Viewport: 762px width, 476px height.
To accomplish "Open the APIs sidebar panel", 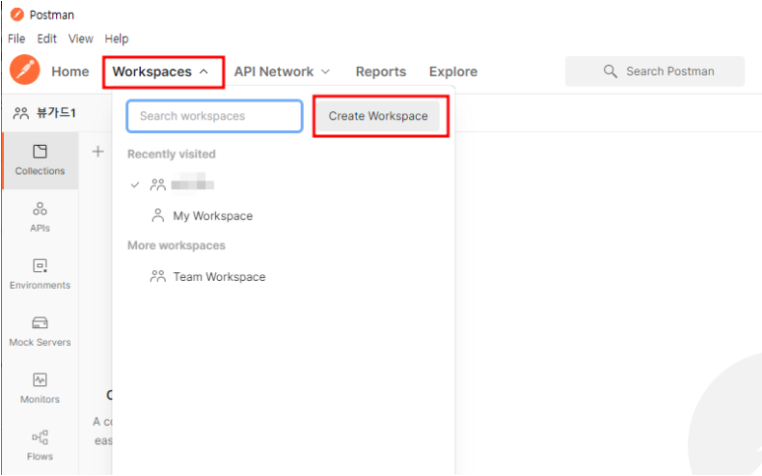I will (x=40, y=217).
